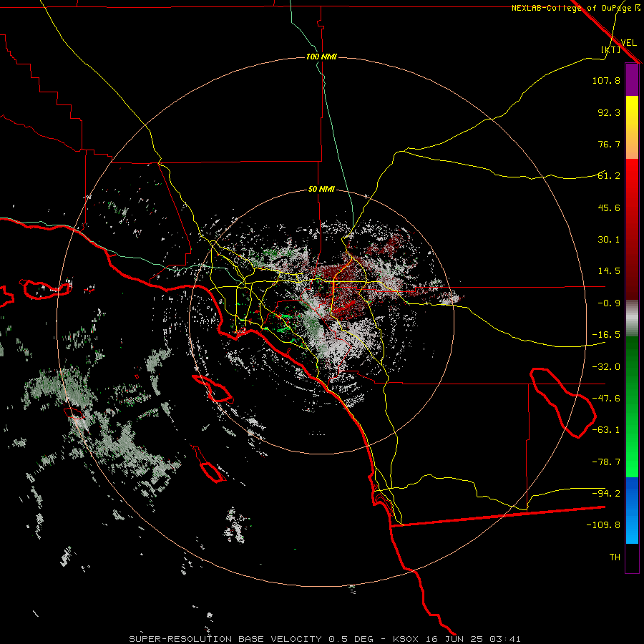Click the NEXLAB-College of DuPage credit text
Viewport: 644px width, 644px height.
[x=571, y=8]
